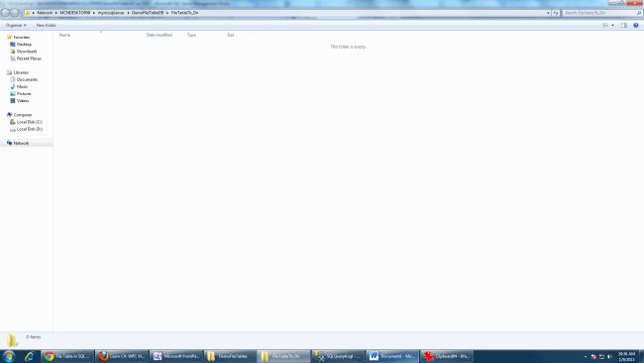Open the Documents library
Image resolution: width=644 pixels, height=363 pixels.
[27, 79]
